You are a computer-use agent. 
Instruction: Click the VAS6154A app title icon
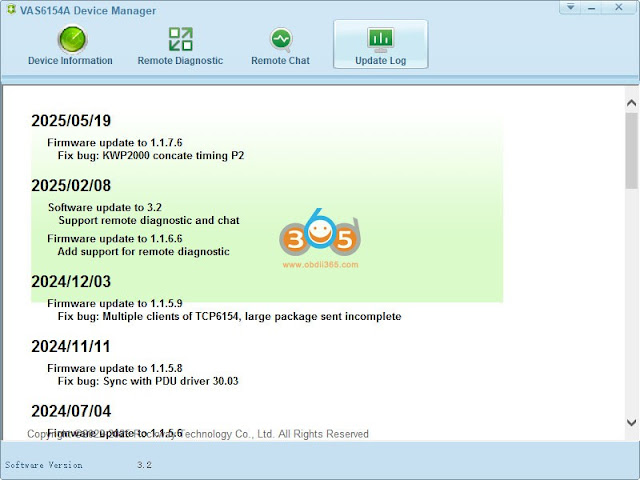click(x=11, y=10)
